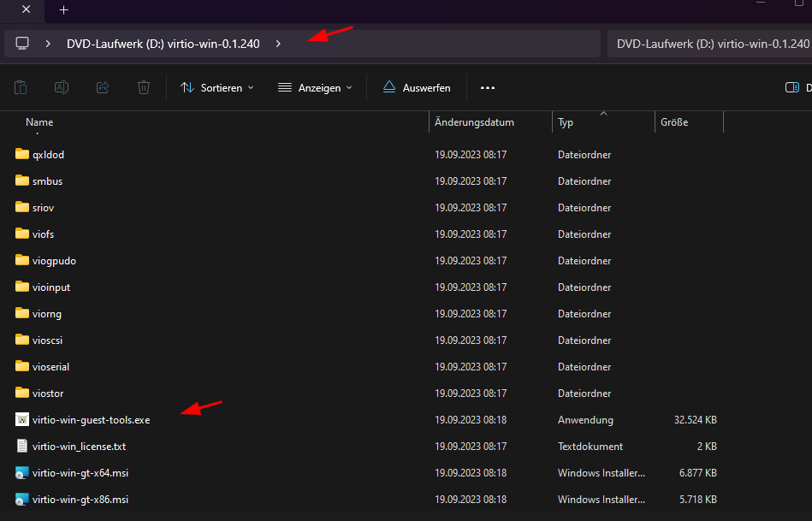
Task: Click the qxldod folder name
Action: [48, 155]
